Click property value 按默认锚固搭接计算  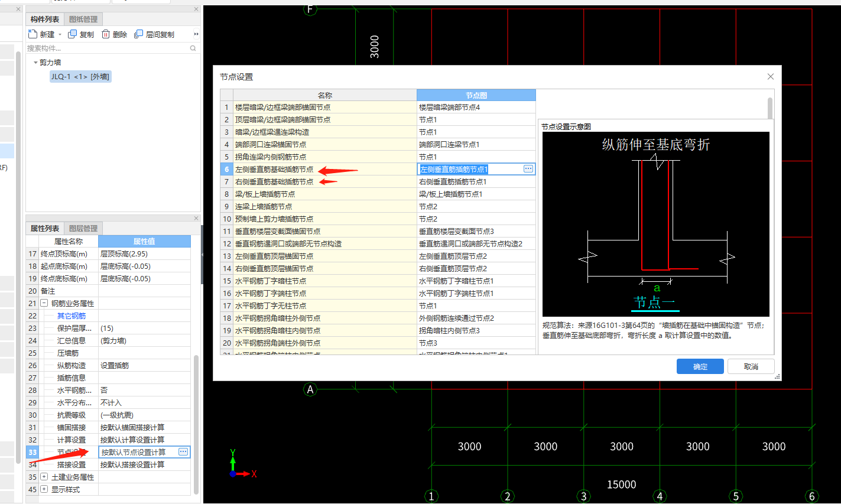pos(144,428)
